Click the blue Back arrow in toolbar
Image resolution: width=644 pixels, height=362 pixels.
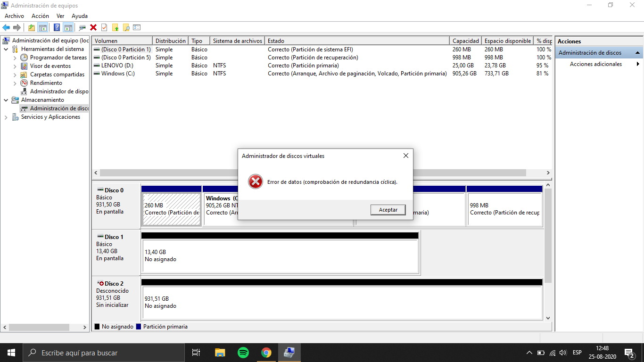pyautogui.click(x=6, y=27)
